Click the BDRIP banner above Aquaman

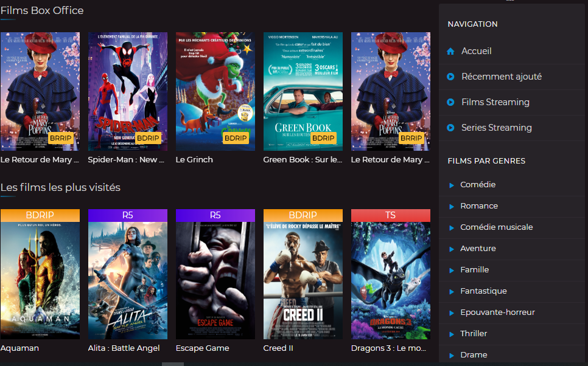pyautogui.click(x=40, y=215)
